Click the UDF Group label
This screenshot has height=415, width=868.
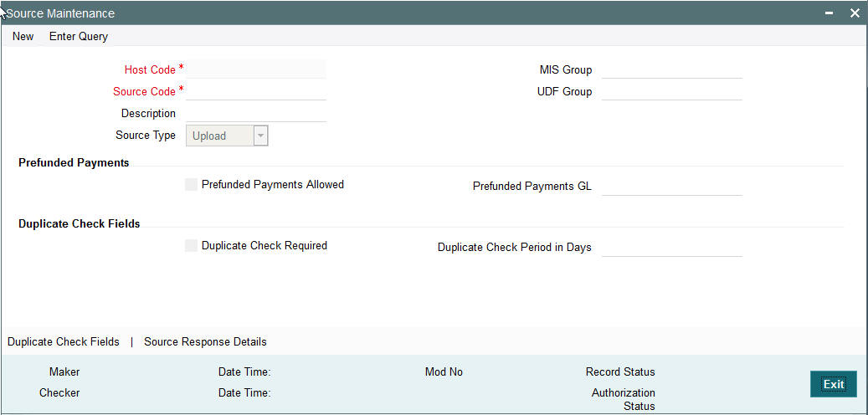click(565, 91)
